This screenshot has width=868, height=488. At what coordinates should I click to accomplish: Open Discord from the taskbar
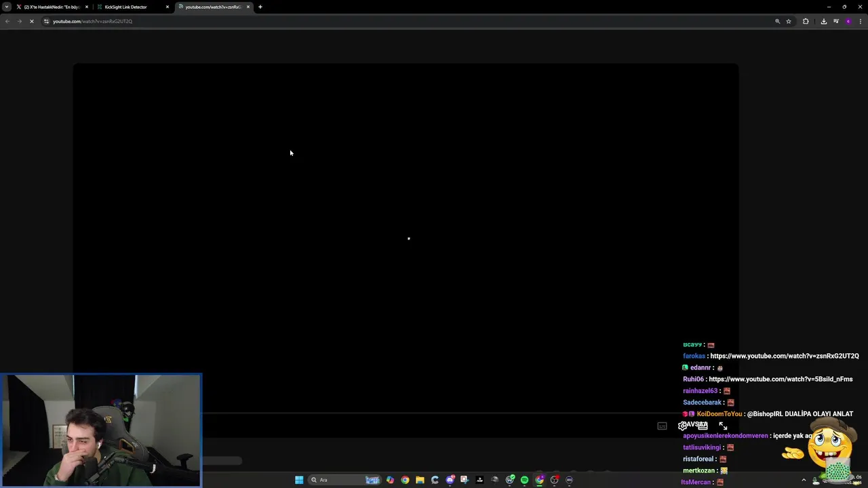(450, 480)
